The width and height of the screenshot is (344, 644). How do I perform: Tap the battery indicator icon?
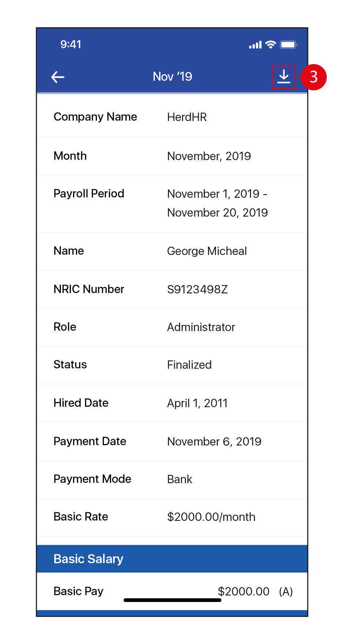[x=288, y=45]
